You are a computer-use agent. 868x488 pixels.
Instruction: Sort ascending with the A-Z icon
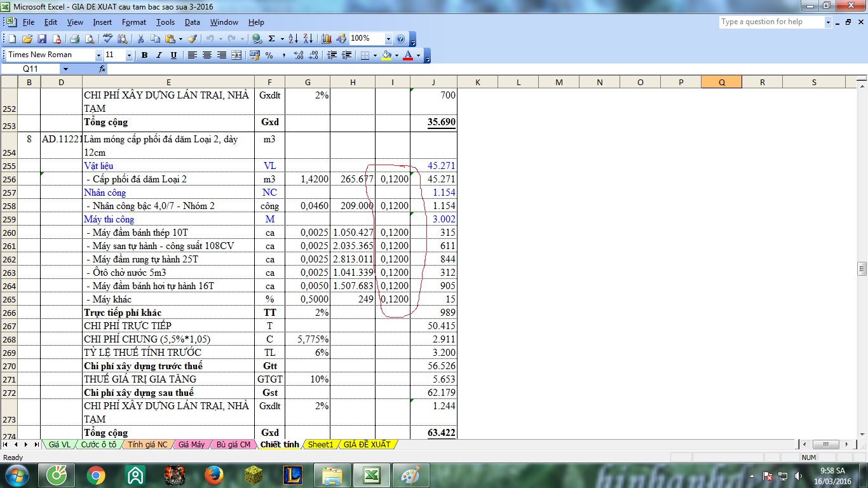[x=293, y=39]
